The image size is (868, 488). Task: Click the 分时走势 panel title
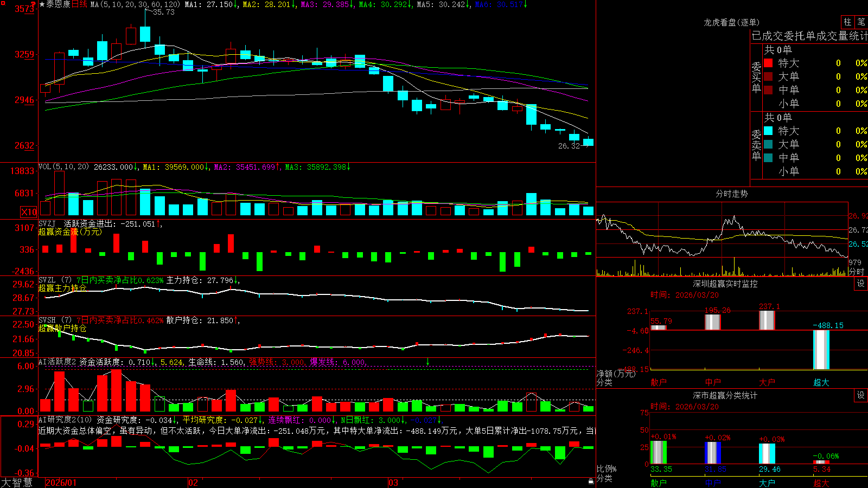click(x=731, y=194)
